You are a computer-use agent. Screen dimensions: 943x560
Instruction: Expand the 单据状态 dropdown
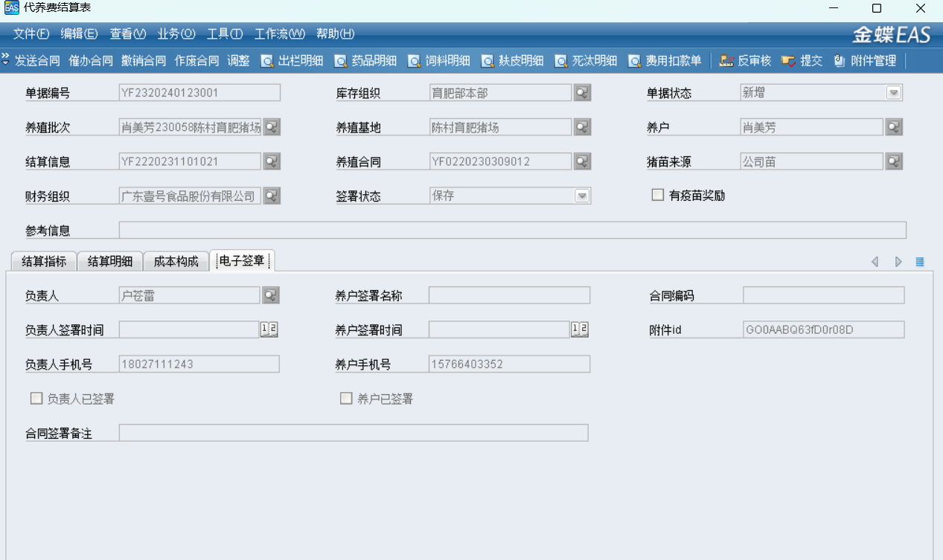pos(894,93)
